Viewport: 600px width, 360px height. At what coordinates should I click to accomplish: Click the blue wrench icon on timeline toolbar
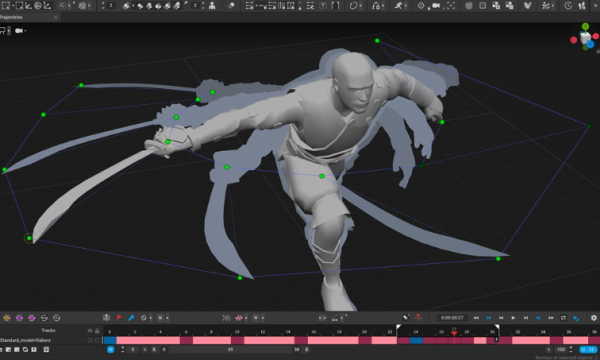(131, 318)
